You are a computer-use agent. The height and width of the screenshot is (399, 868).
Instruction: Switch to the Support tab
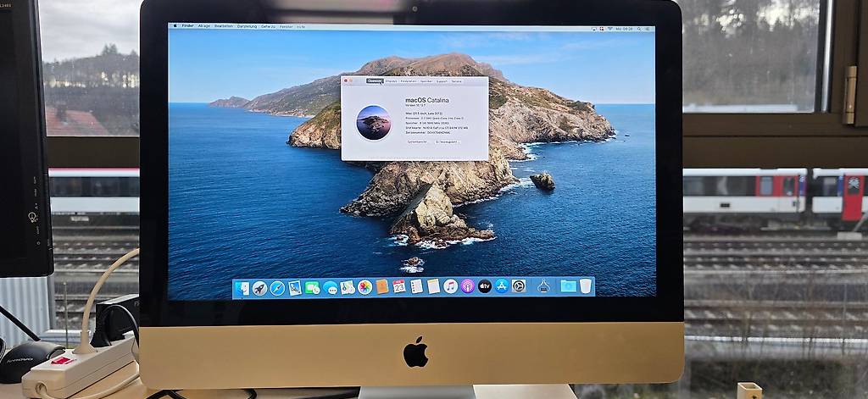point(442,80)
